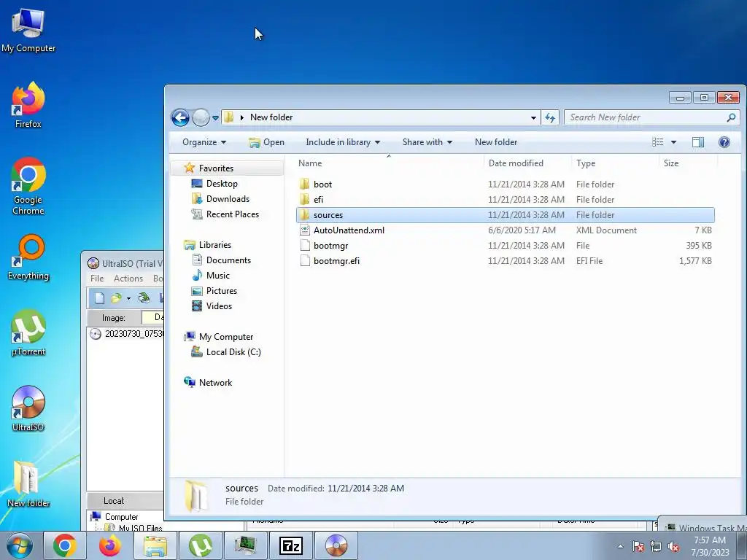747x560 pixels.
Task: Click the Open CD/DVD icon in UltraISO
Action: pyautogui.click(x=144, y=298)
